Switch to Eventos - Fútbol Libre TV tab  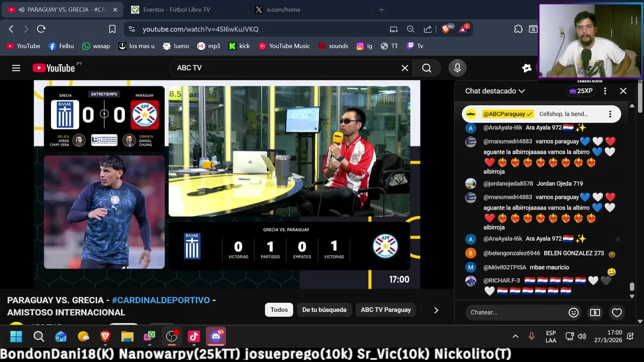177,10
